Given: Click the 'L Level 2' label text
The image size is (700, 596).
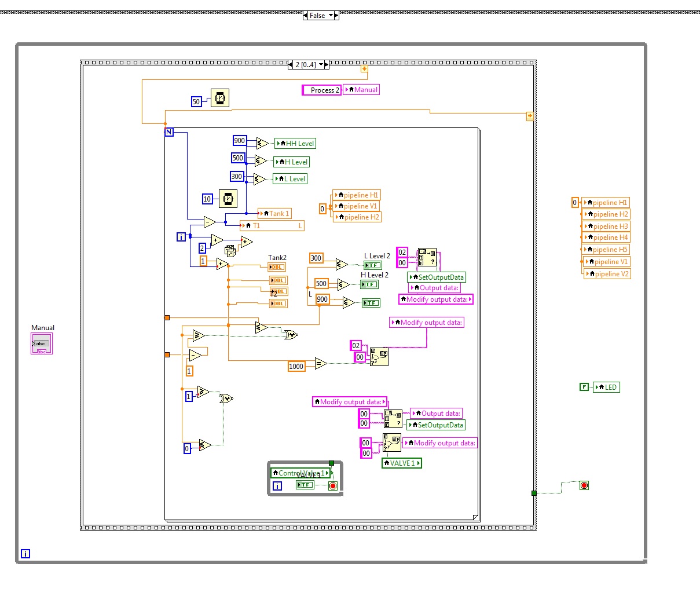Looking at the screenshot, I should [377, 255].
